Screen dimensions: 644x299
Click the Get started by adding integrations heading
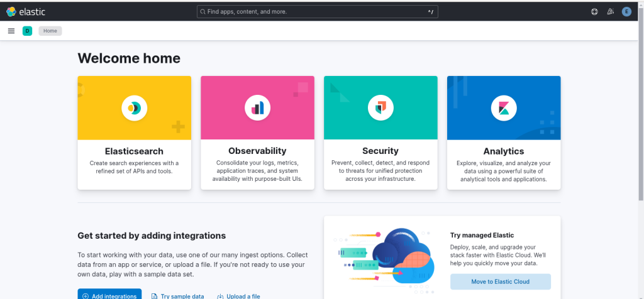click(x=152, y=236)
